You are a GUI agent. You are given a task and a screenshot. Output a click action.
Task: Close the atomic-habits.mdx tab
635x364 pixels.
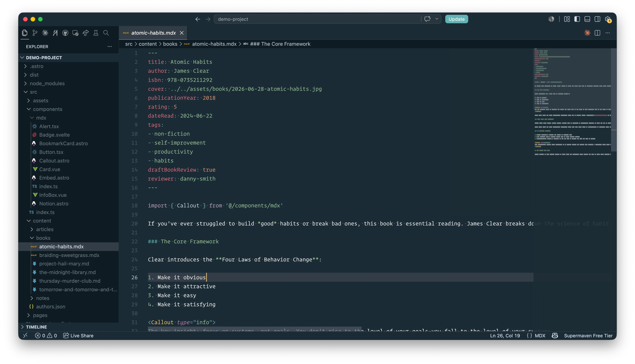tap(182, 33)
